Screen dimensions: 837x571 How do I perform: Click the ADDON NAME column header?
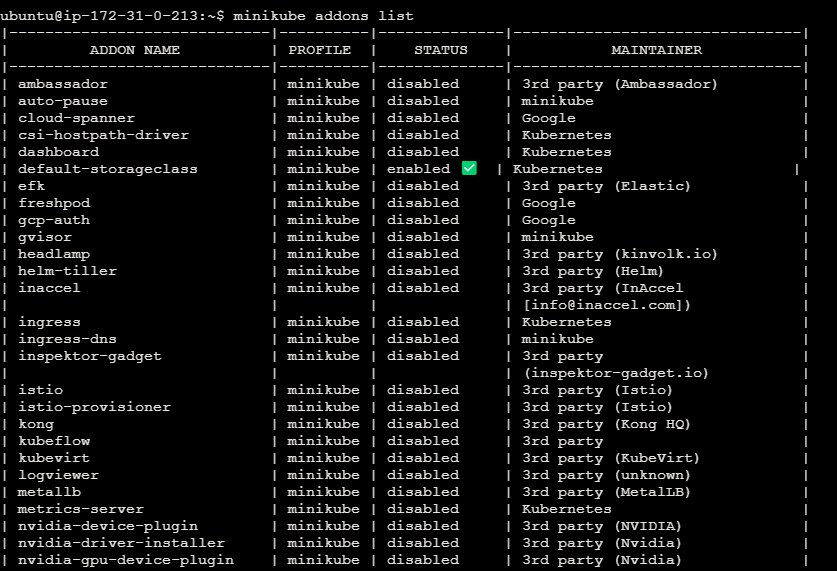(x=135, y=50)
